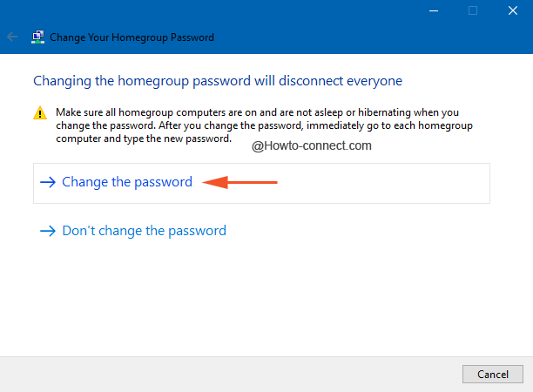The width and height of the screenshot is (533, 392).
Task: Click the red annotation arrow
Action: [x=240, y=182]
